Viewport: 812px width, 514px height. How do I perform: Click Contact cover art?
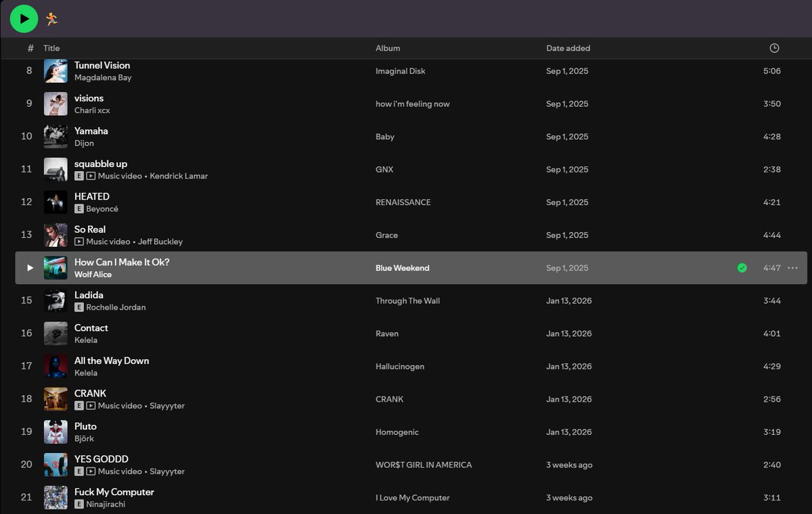pyautogui.click(x=55, y=333)
